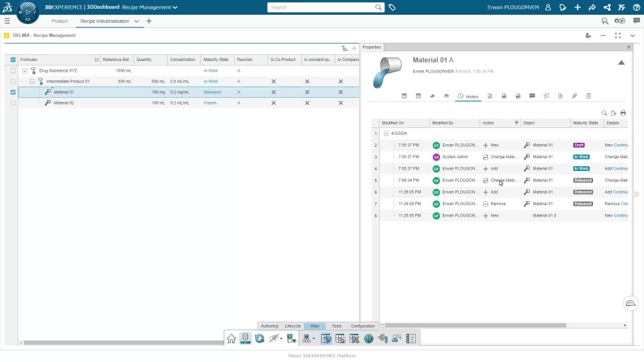Check the Material 02 row checkbox
This screenshot has height=362, width=644.
(x=13, y=103)
